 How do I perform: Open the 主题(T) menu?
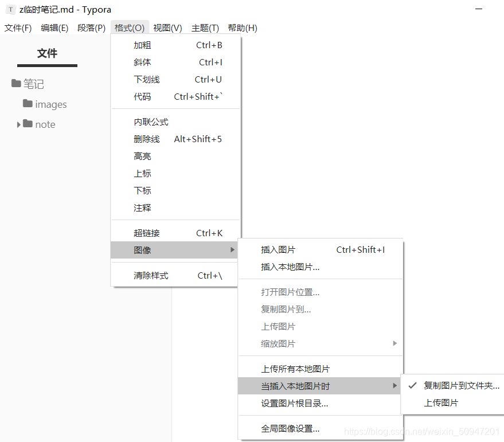[205, 28]
